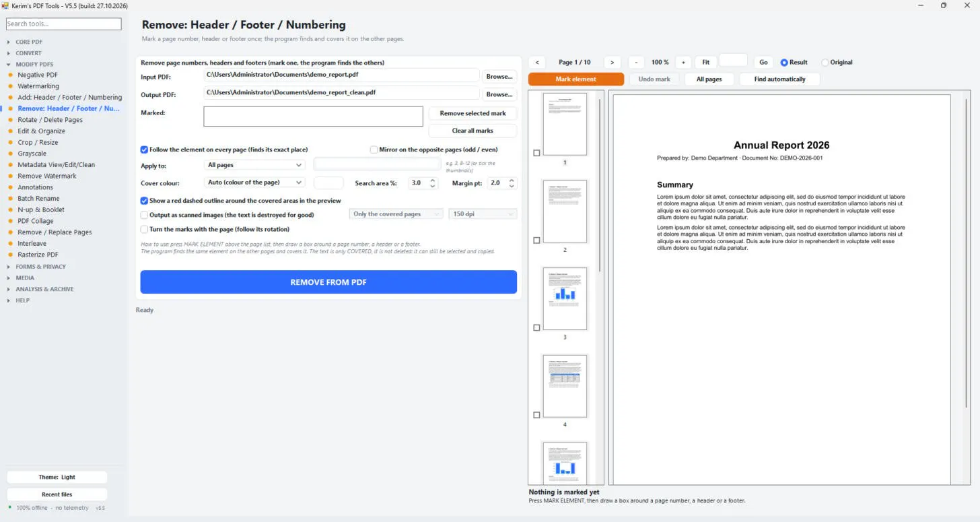Zoom out with the minus button
The width and height of the screenshot is (980, 522).
636,62
